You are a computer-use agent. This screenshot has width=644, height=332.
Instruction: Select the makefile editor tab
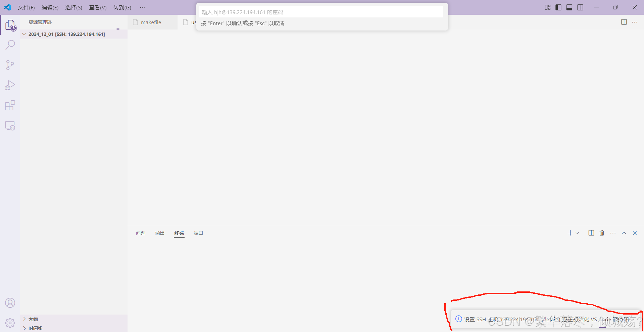pyautogui.click(x=151, y=22)
